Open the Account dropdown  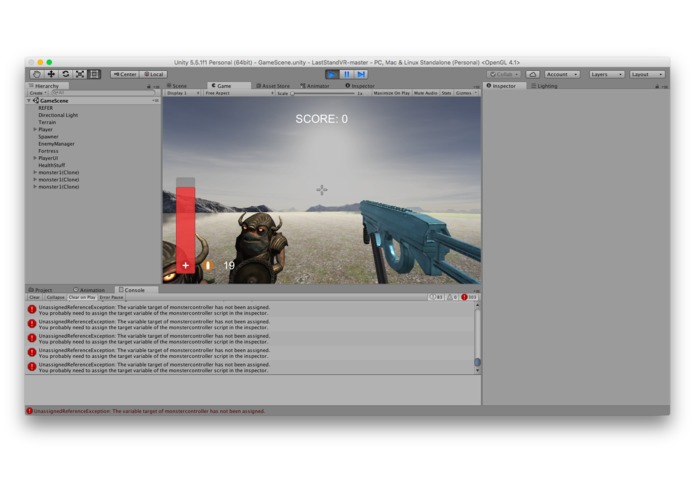[x=562, y=74]
